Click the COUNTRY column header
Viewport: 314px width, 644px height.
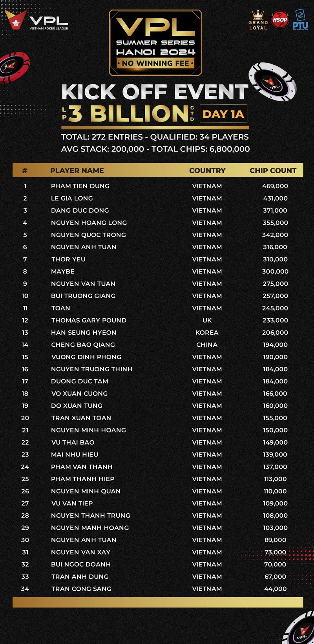(207, 170)
